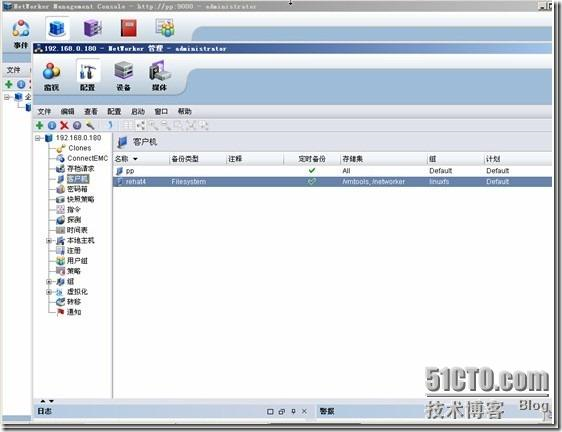Open the 帮助 help menu
Viewport: 562px width, 432px height.
(185, 111)
